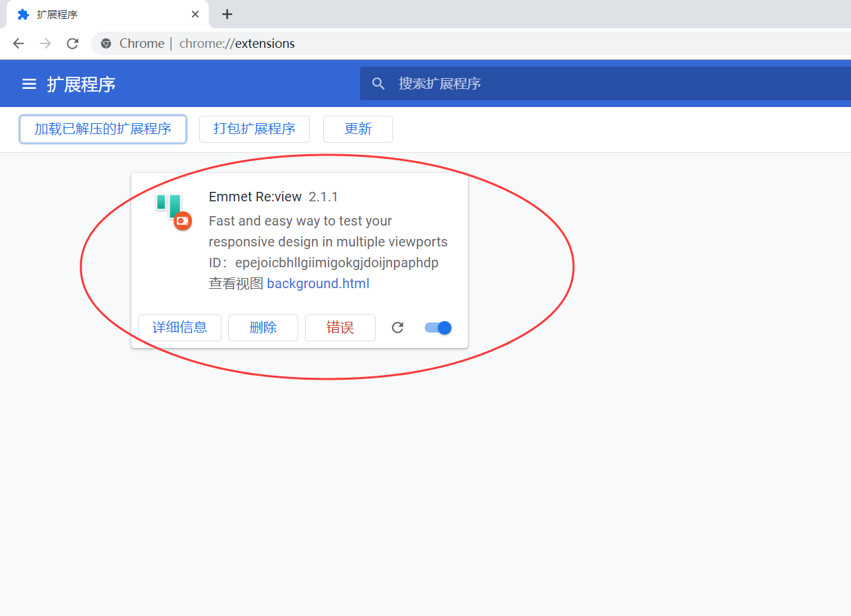851x616 pixels.
Task: Click 更新 to update extensions
Action: 358,129
